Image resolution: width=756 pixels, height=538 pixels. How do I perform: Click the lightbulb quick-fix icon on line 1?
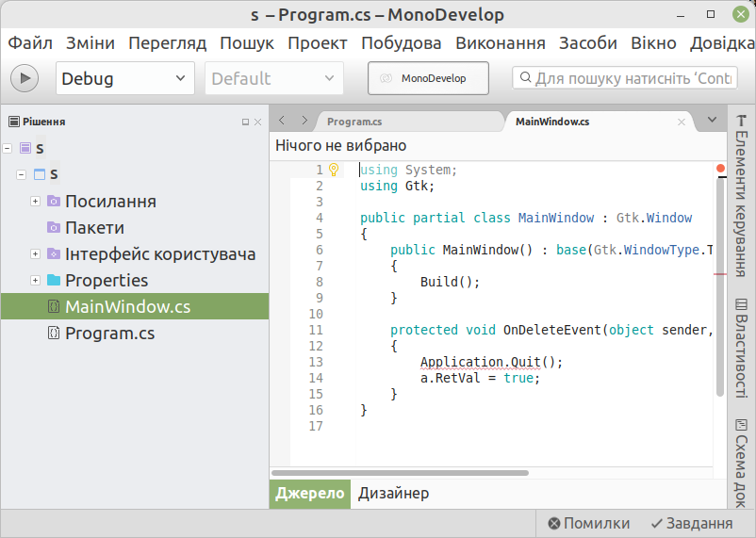tap(334, 170)
